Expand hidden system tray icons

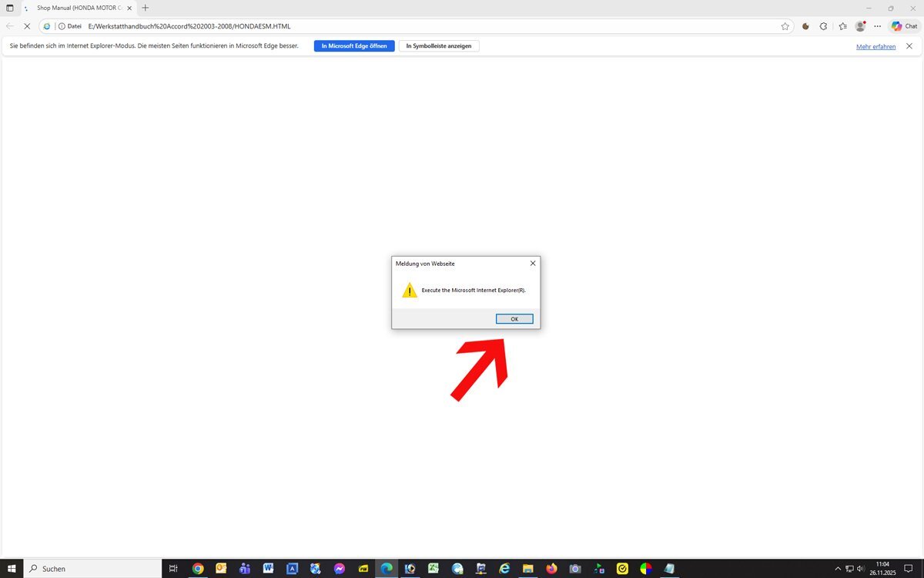coord(838,569)
